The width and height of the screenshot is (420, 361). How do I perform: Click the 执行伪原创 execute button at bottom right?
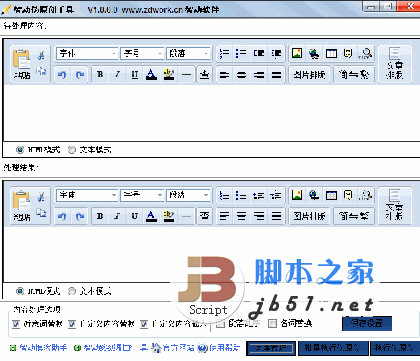(x=394, y=348)
